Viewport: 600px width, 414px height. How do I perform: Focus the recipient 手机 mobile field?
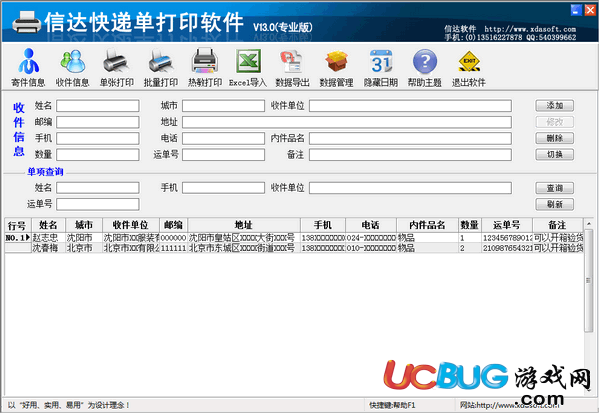click(x=98, y=139)
